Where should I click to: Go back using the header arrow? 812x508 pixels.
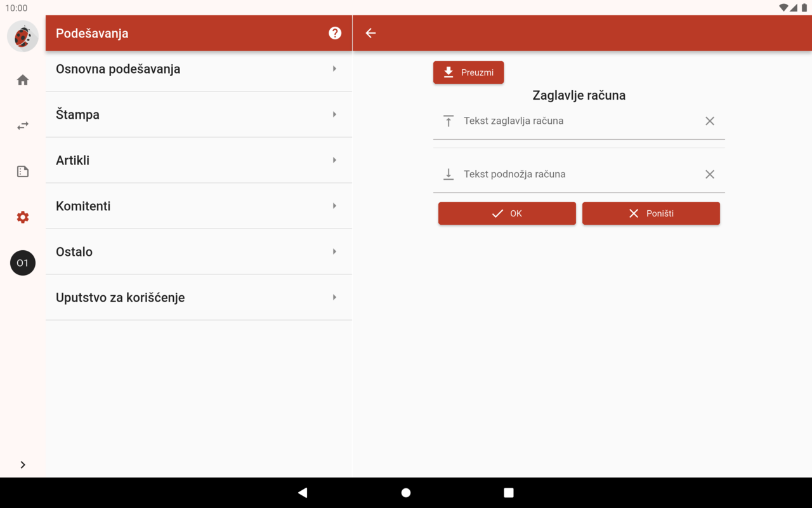point(371,33)
